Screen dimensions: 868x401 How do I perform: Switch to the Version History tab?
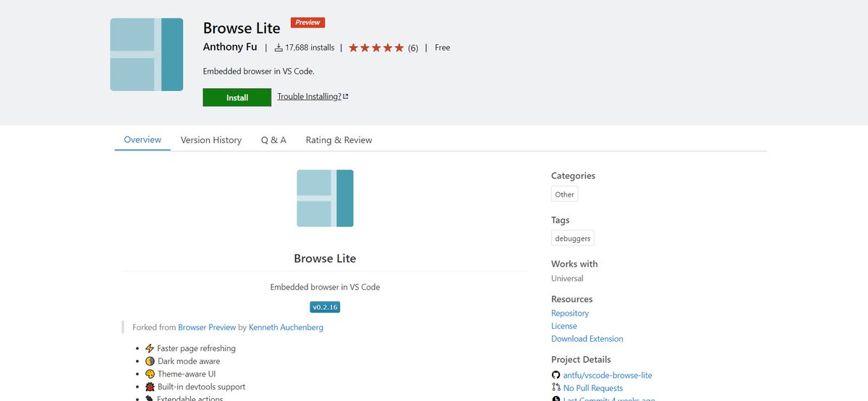(x=211, y=140)
